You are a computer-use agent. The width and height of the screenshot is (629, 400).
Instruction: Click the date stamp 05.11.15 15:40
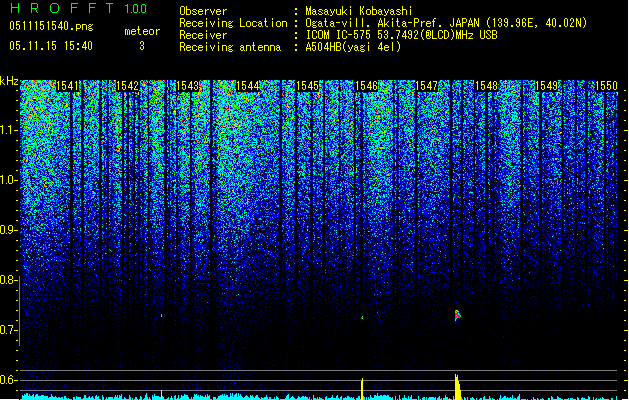click(51, 46)
